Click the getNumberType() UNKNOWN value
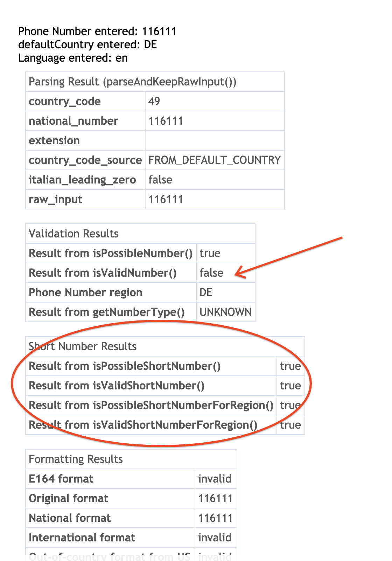Image resolution: width=392 pixels, height=561 pixels. tap(225, 312)
